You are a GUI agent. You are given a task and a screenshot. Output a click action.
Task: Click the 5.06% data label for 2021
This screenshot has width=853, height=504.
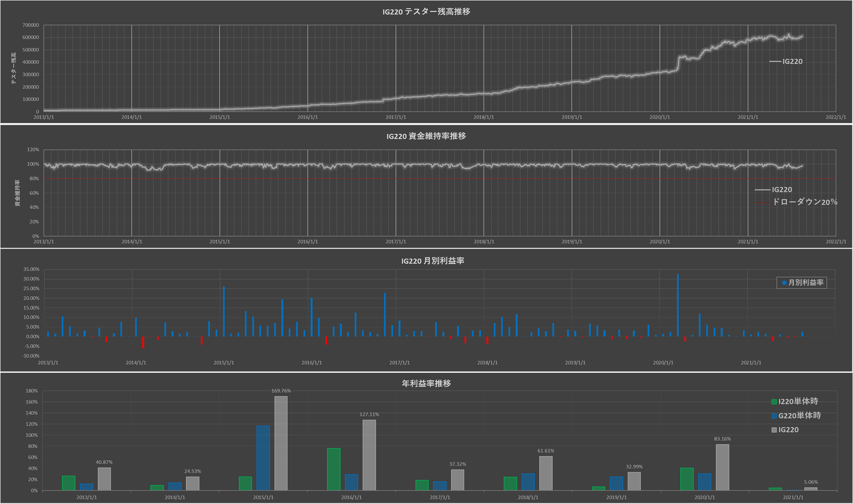coord(810,482)
